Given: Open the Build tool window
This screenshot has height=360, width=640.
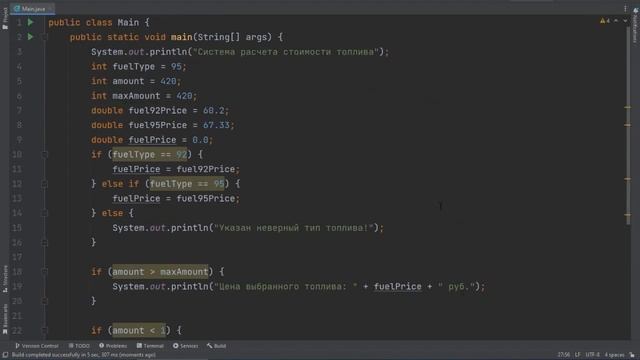Looking at the screenshot, I should [x=216, y=346].
